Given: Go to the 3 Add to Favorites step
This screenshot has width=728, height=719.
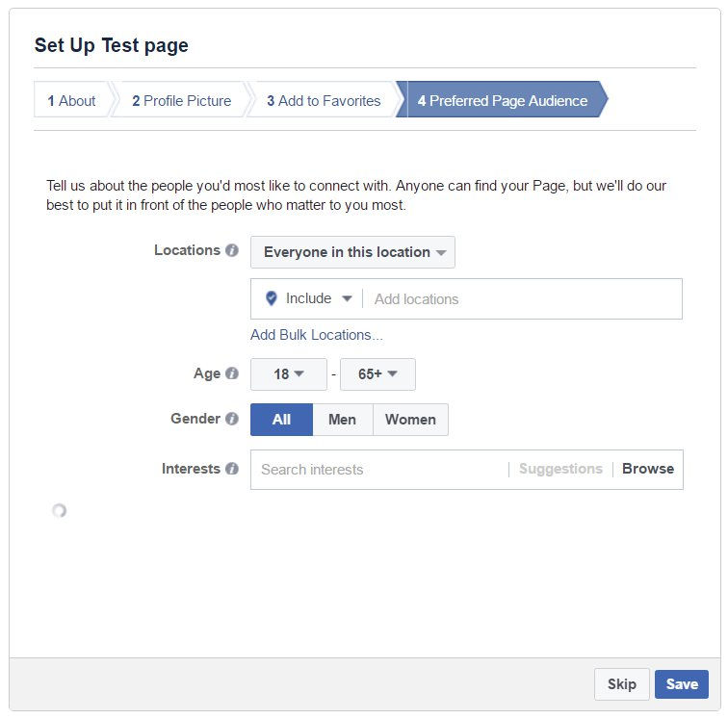Looking at the screenshot, I should pos(324,101).
